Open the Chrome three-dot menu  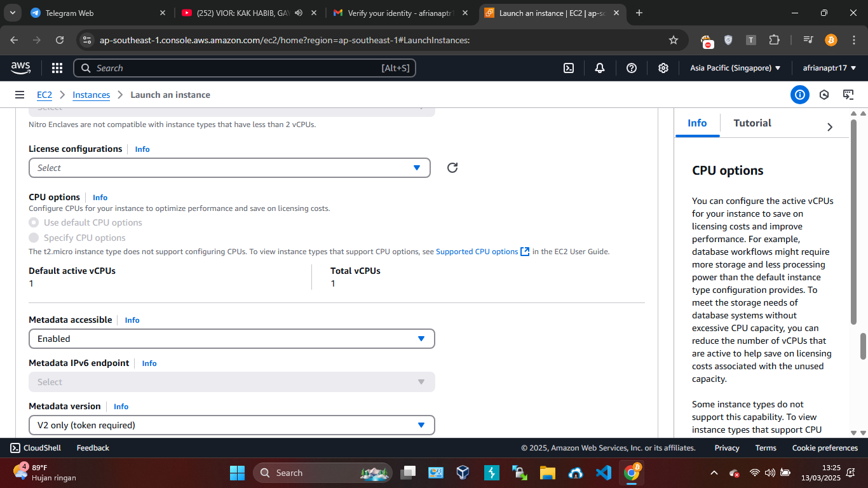[x=853, y=40]
